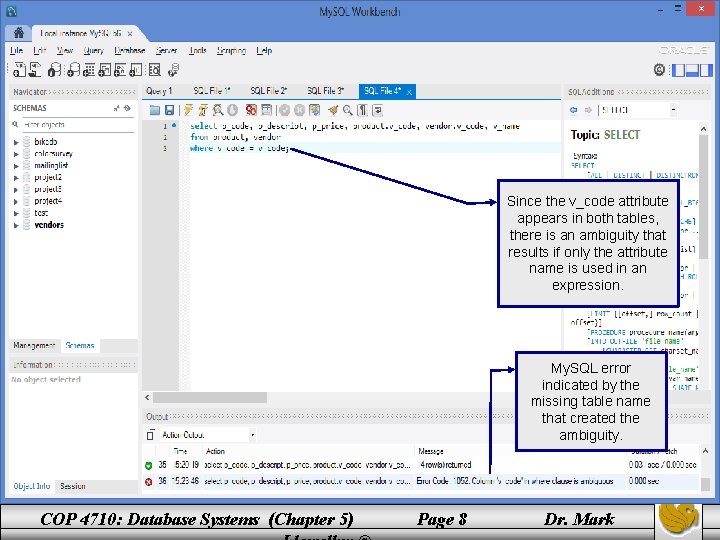
Task: Open SQL script file toolbar icon
Action: [x=35, y=70]
